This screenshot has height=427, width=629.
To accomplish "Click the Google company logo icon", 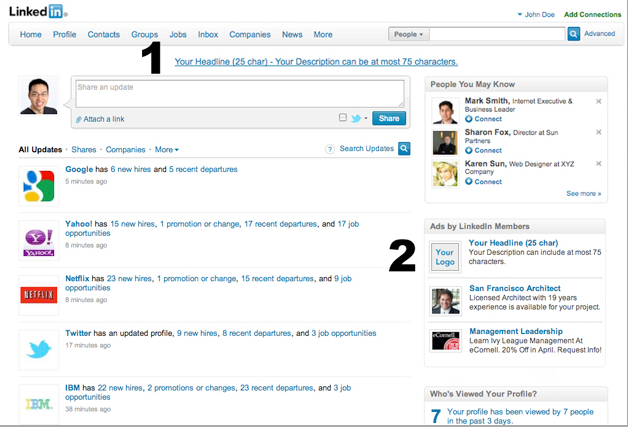I will pyautogui.click(x=39, y=186).
